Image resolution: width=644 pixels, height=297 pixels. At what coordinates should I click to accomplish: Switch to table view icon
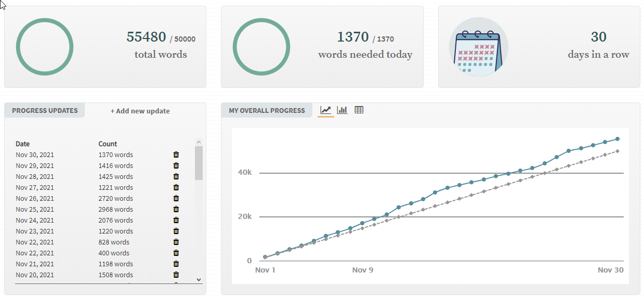pyautogui.click(x=359, y=110)
